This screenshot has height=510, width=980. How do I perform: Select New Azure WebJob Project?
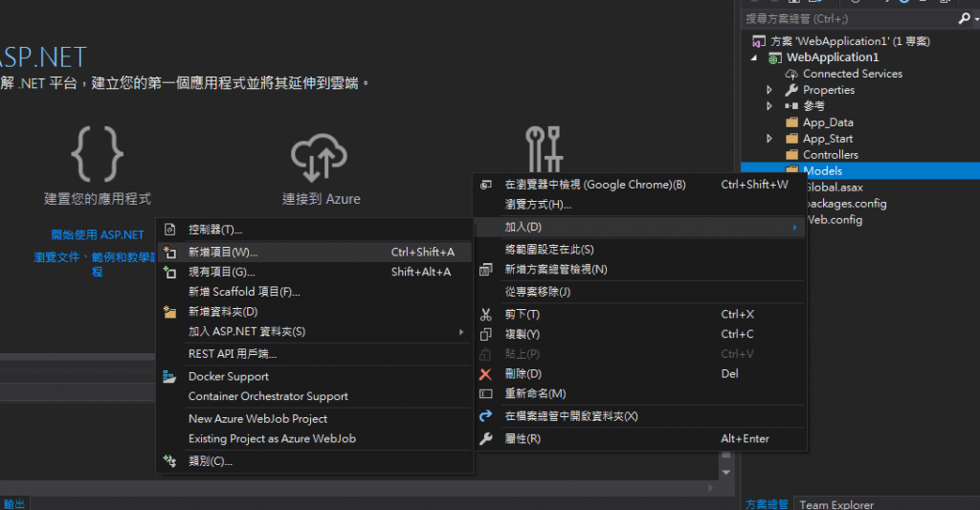pyautogui.click(x=315, y=419)
